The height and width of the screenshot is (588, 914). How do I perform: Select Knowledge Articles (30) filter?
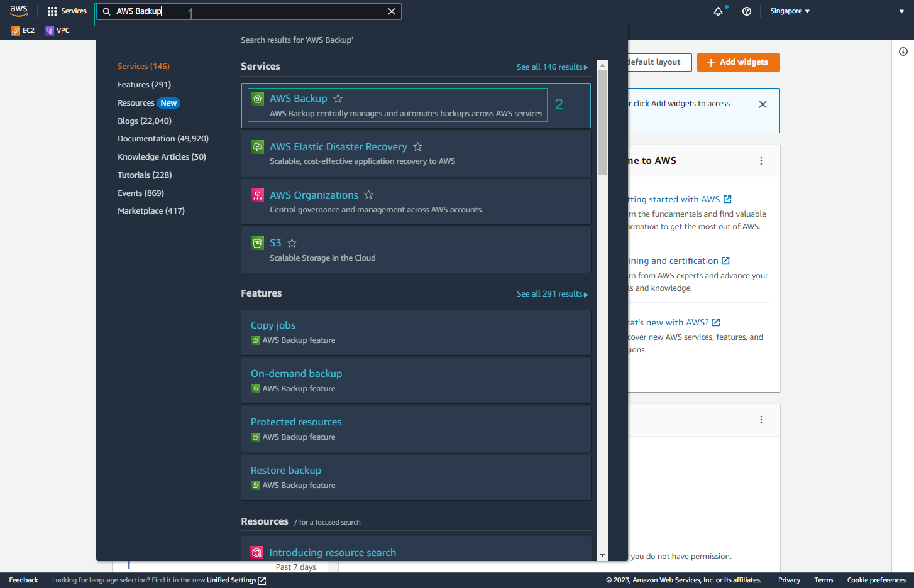tap(162, 156)
